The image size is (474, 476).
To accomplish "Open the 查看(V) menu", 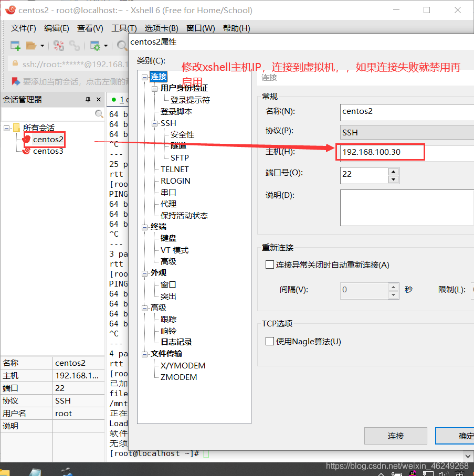I will (x=90, y=28).
